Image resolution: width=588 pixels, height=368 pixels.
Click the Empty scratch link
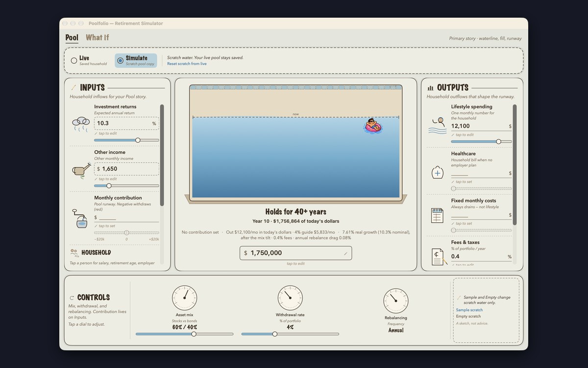(x=468, y=316)
